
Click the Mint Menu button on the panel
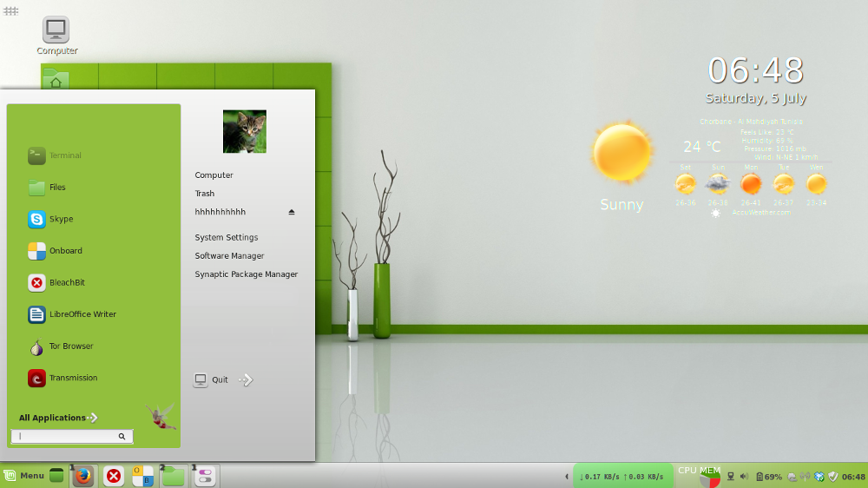[23, 475]
